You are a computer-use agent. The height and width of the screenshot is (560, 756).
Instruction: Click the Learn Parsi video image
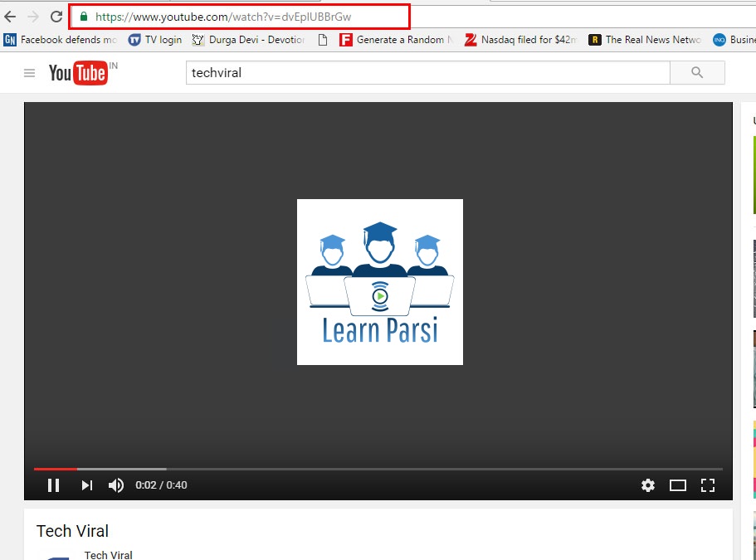click(x=380, y=282)
